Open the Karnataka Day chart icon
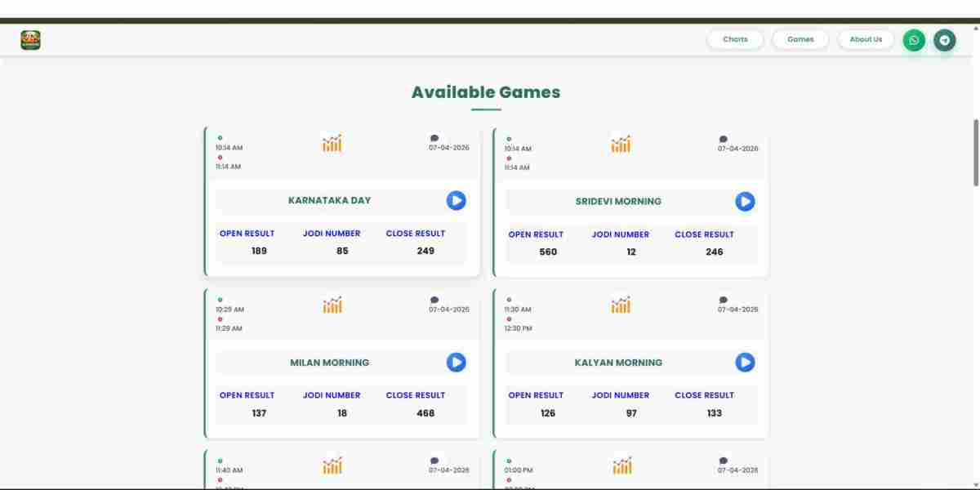The height and width of the screenshot is (490, 980). (x=332, y=144)
